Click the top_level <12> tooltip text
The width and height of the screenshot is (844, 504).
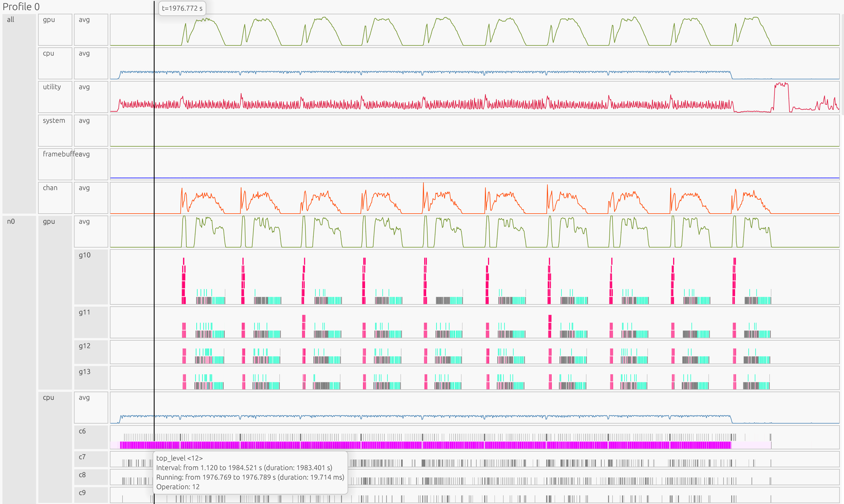click(180, 458)
